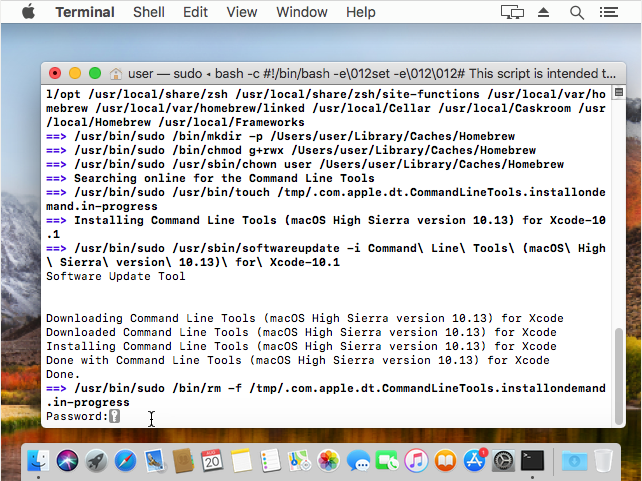Click the screen sharing displays menu bar icon
Screen dimensions: 642x481
[x=512, y=12]
